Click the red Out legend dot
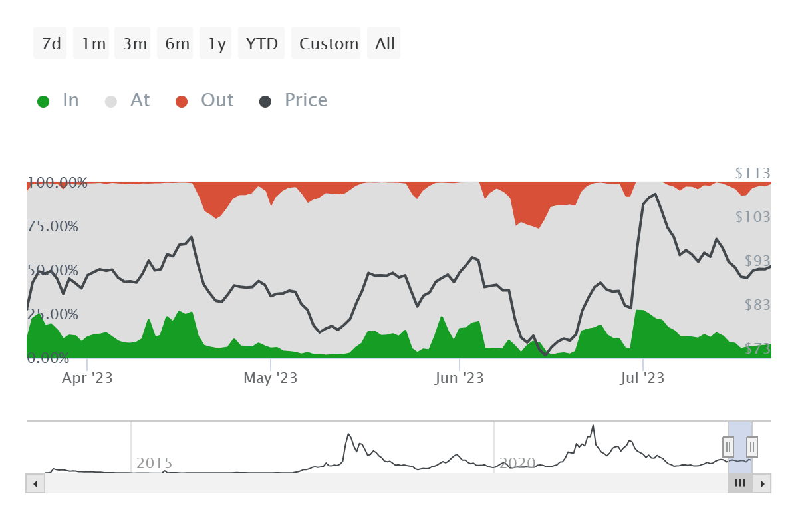 point(182,100)
